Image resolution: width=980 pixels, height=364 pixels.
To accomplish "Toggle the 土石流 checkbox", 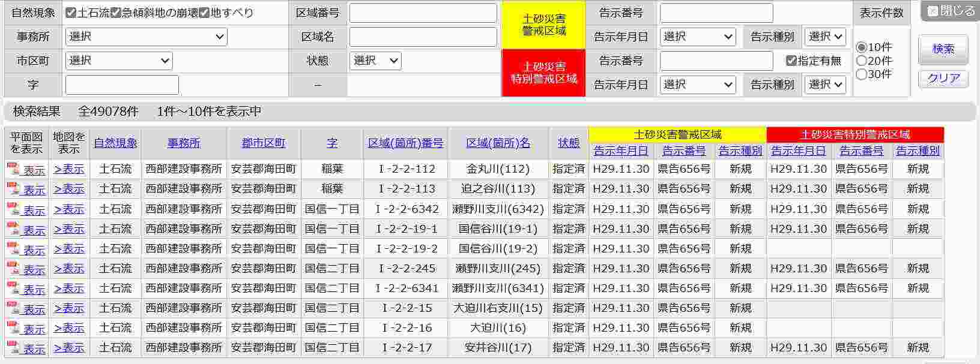I will pyautogui.click(x=71, y=13).
